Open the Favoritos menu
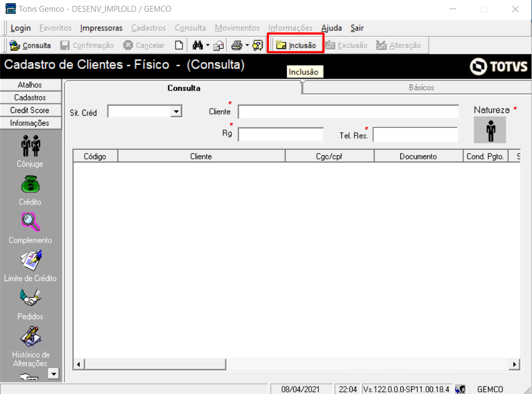Viewport: 532px width, 394px height. click(56, 28)
